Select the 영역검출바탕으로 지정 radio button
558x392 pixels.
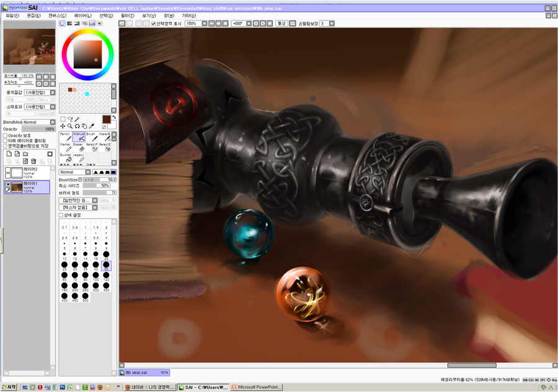pyautogui.click(x=6, y=146)
